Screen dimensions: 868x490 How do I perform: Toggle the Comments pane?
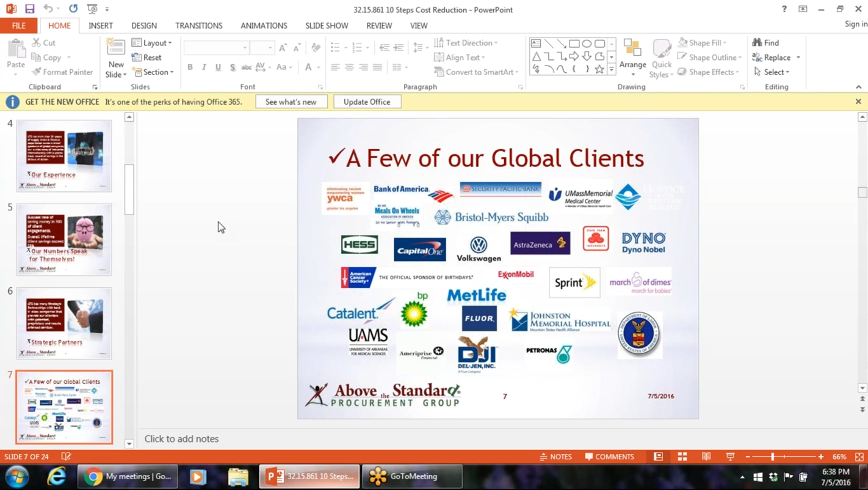pos(609,457)
